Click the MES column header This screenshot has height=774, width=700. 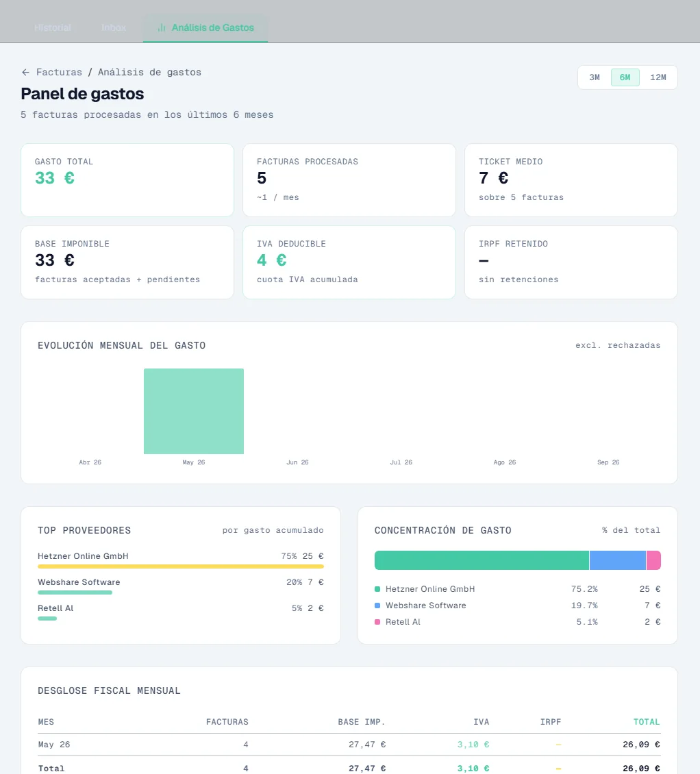click(x=46, y=722)
